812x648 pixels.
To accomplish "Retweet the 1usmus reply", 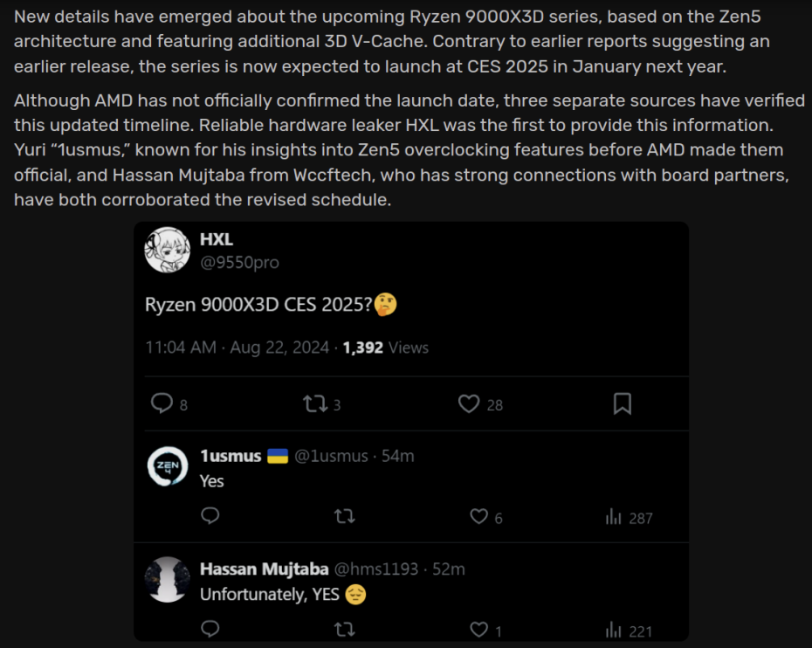I will coord(345,516).
